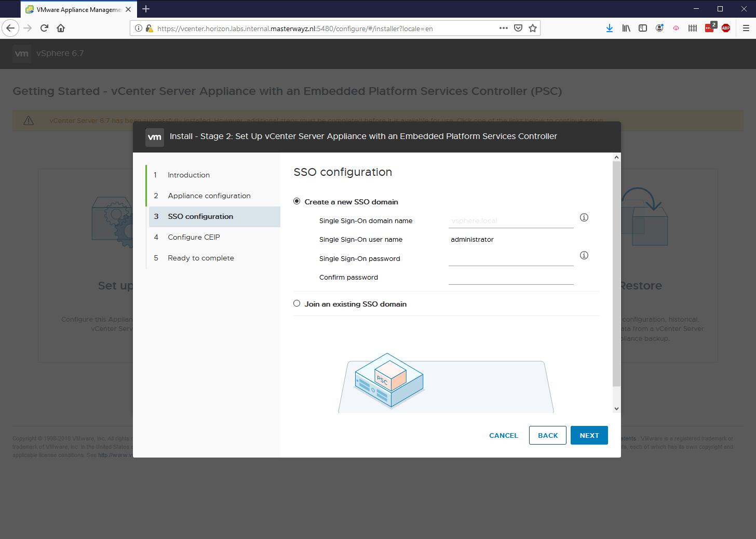The image size is (756, 539).
Task: Focus the Confirm password field
Action: 511,277
